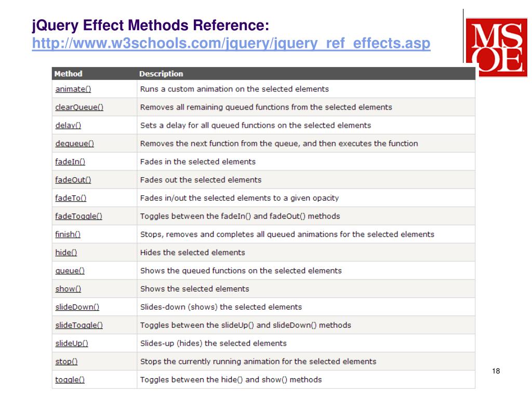Screen dimensions: 532x399
Task: Open the fadeToggle() method link
Action: [x=78, y=217]
